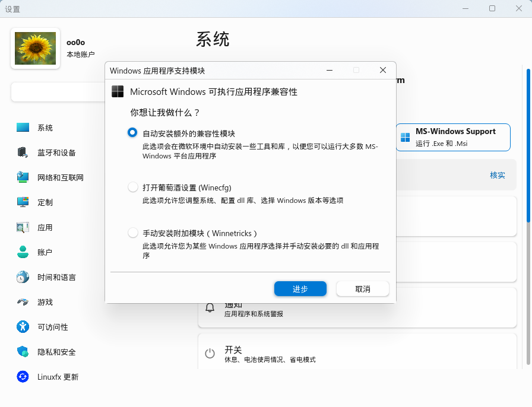Choose 打开葡萄酒设置 (Winecfg) radio button

click(x=133, y=187)
